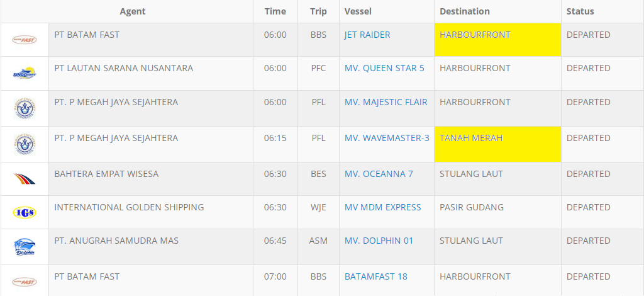The image size is (644, 296).
Task: Click the yellow IGS shipping logo
Action: 25,212
